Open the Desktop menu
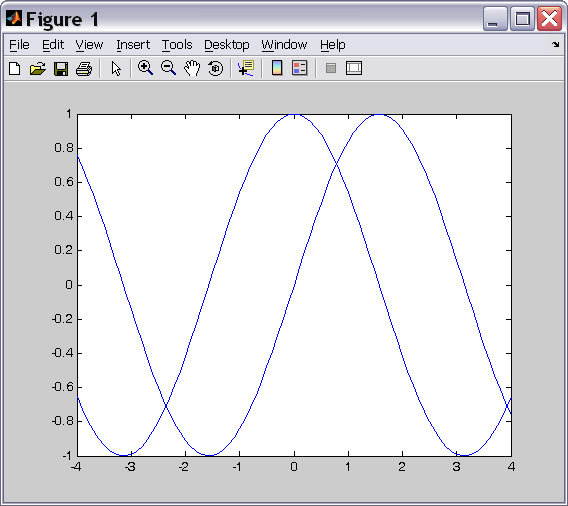Screen dimensions: 568x506 pyautogui.click(x=227, y=45)
